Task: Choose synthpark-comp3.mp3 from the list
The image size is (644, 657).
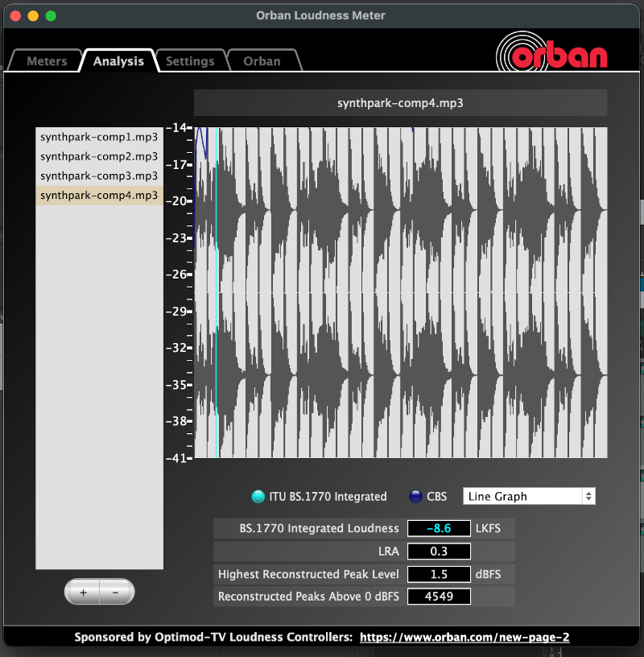Action: (x=99, y=176)
